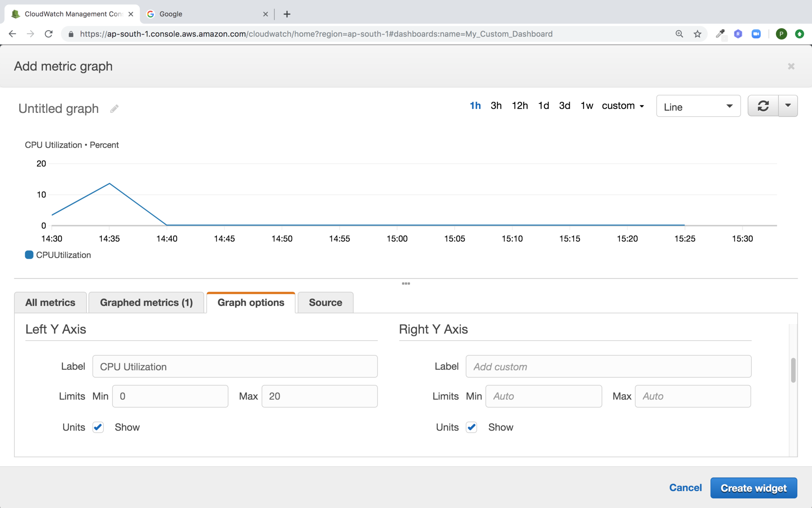Open the eyedropper extension icon
The image size is (812, 508).
[x=720, y=34]
